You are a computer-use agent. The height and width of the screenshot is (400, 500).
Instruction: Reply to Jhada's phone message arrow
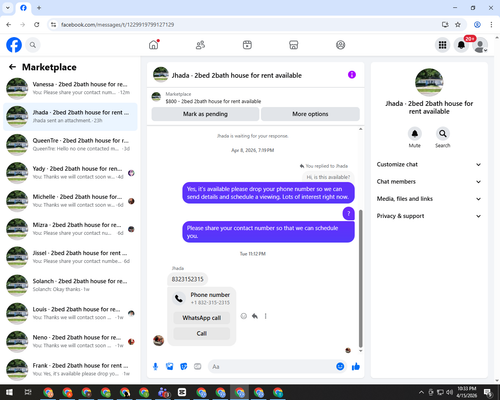[x=255, y=316]
